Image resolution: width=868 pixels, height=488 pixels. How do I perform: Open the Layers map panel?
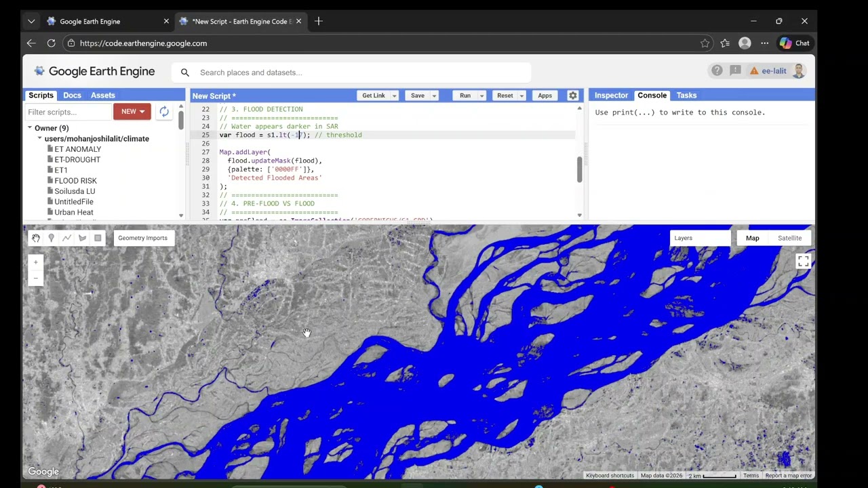pyautogui.click(x=699, y=238)
